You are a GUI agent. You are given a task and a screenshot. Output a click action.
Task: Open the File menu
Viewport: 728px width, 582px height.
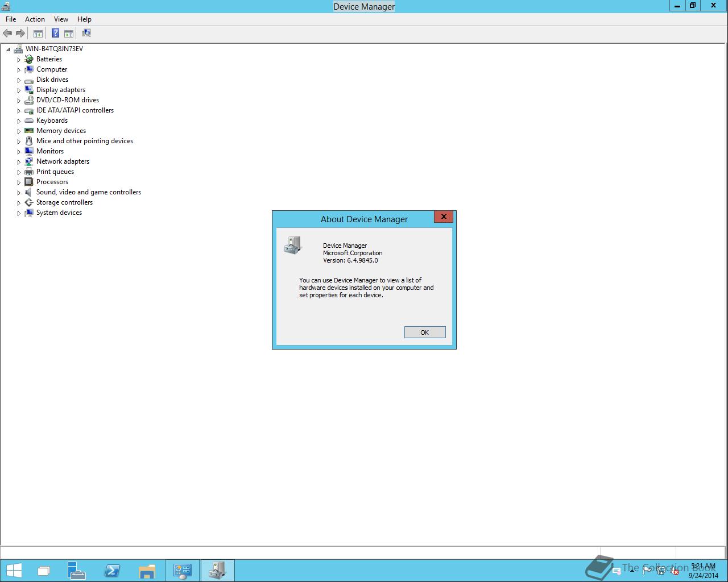pos(11,19)
